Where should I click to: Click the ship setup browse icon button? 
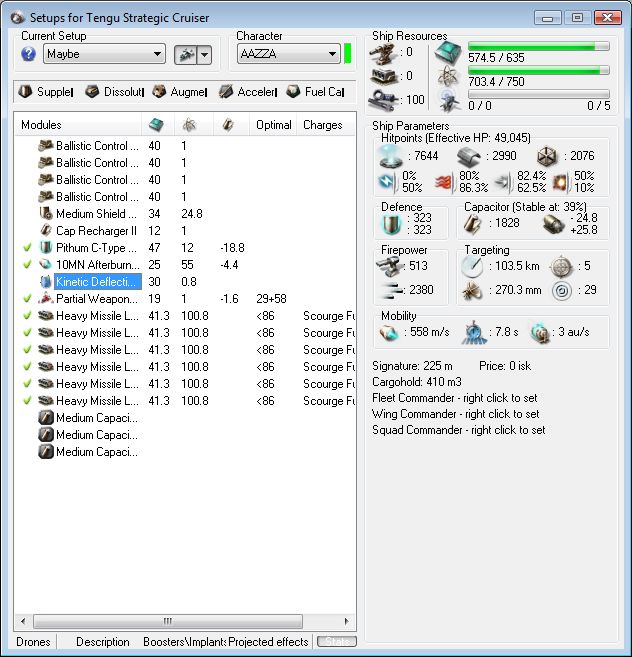(185, 54)
